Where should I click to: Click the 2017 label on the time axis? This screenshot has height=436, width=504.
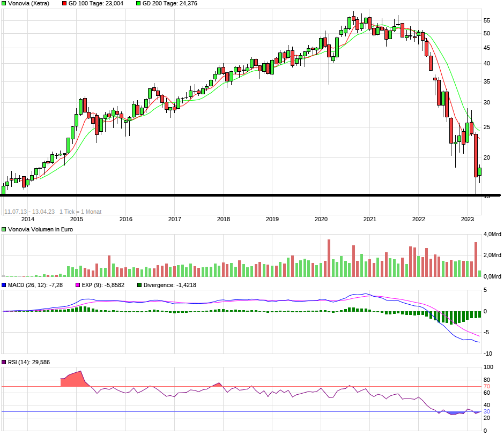[175, 219]
